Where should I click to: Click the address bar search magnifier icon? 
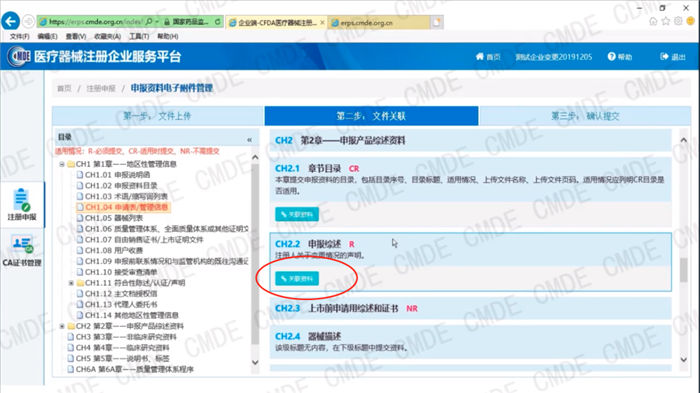click(149, 21)
